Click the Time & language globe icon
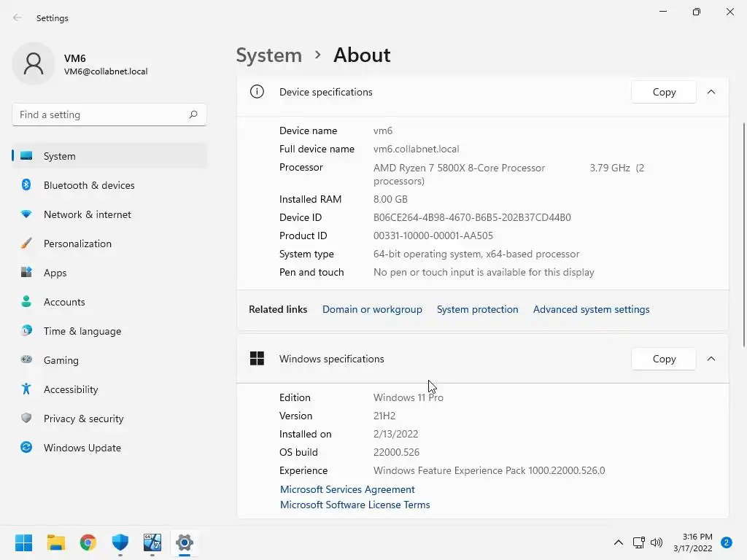Viewport: 747px width, 560px height. [x=26, y=330]
